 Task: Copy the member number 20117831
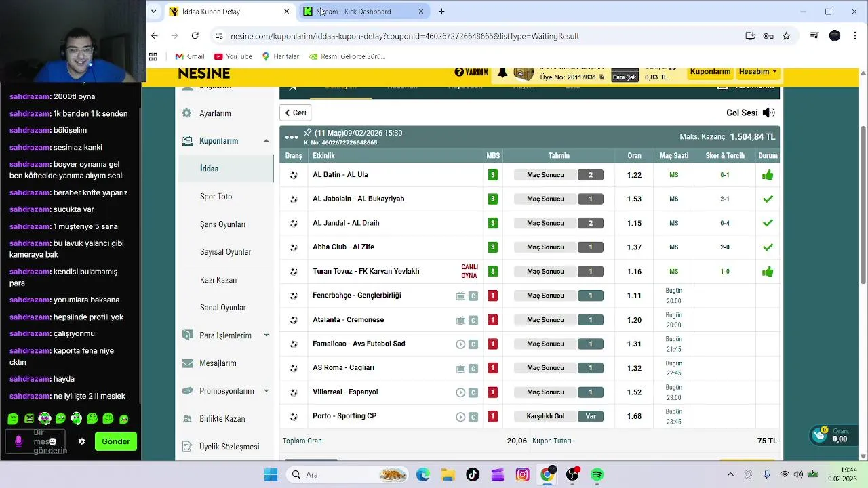tap(601, 77)
